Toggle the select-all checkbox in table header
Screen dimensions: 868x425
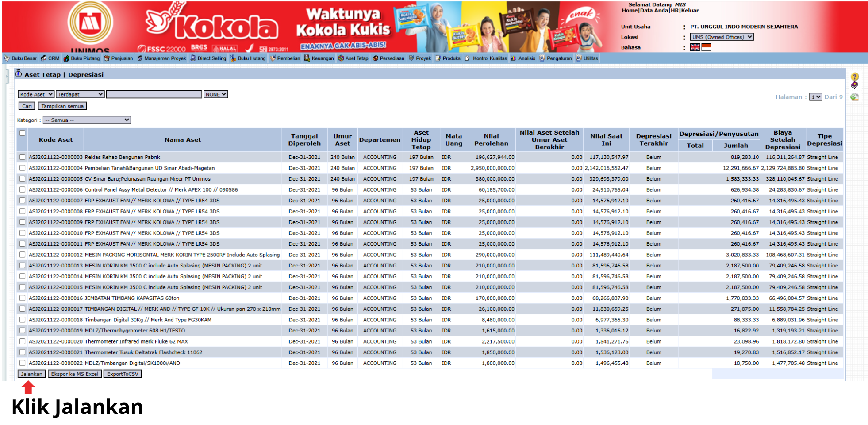[22, 132]
